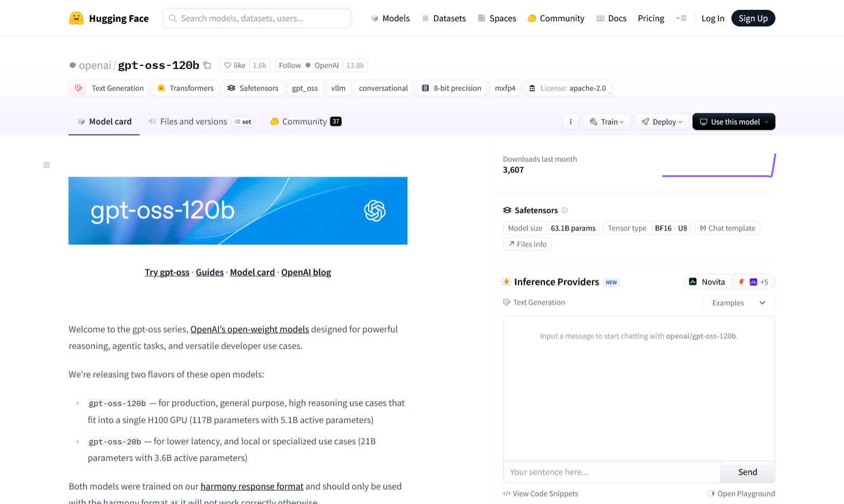Click the Model size 63.1B params badge

pos(551,228)
